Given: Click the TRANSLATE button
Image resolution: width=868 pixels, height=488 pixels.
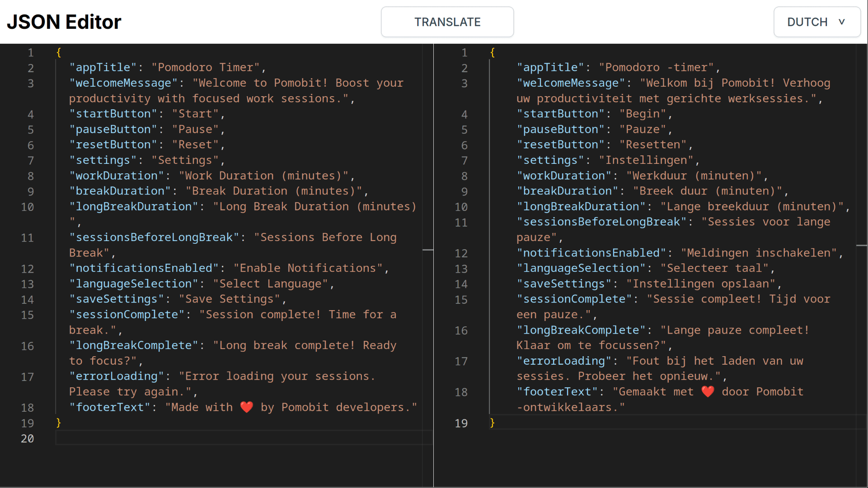Looking at the screenshot, I should click(447, 22).
